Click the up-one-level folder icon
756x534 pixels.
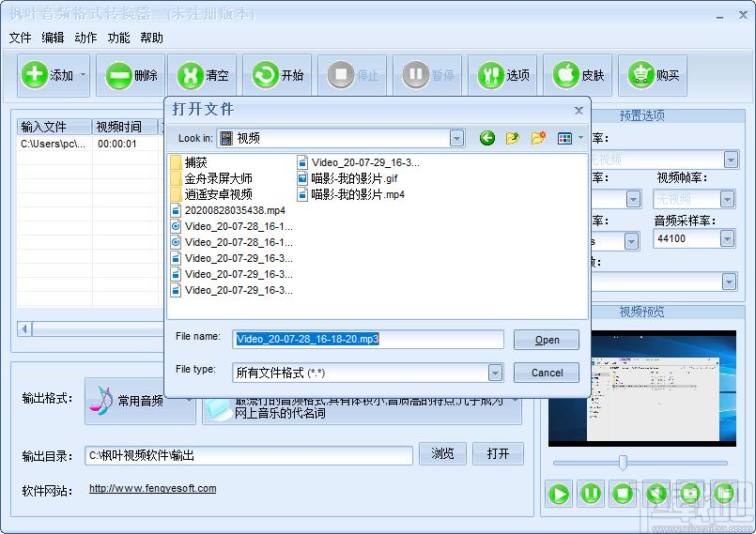point(512,138)
